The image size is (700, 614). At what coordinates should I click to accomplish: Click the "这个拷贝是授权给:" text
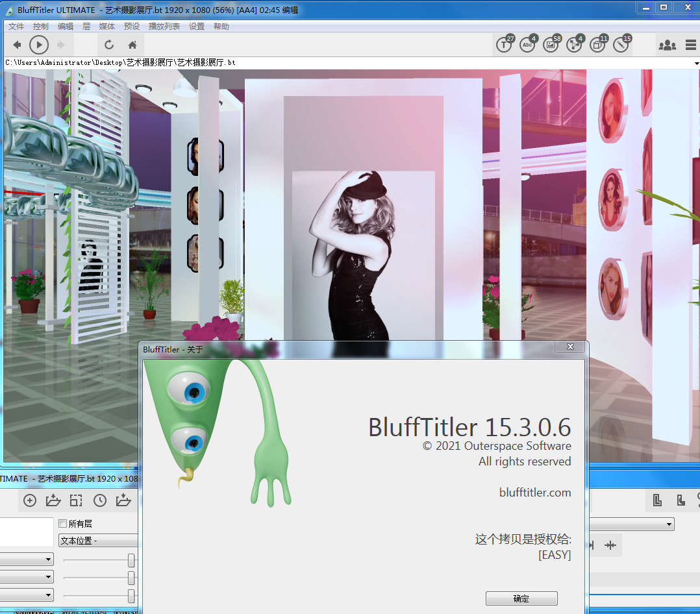[523, 539]
